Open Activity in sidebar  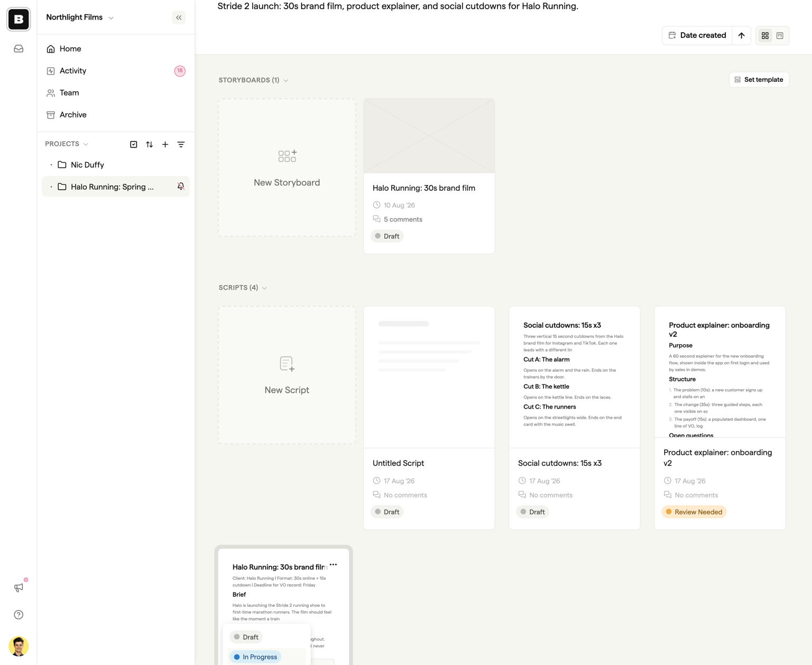[x=116, y=71]
